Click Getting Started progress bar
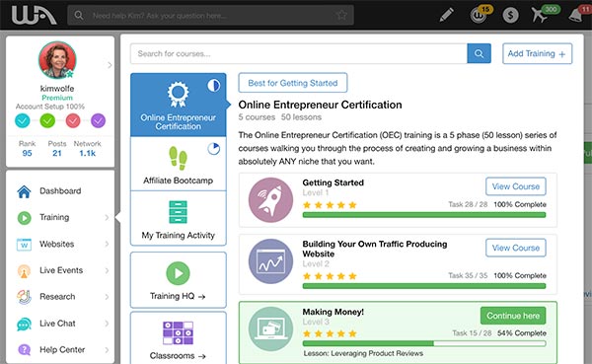592x364 pixels. point(424,215)
